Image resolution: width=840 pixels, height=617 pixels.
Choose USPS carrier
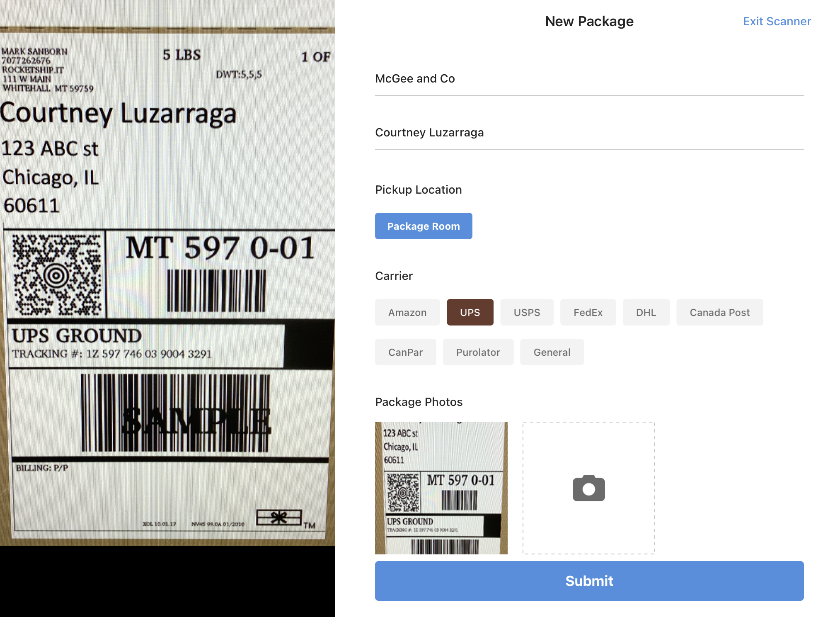pos(526,312)
